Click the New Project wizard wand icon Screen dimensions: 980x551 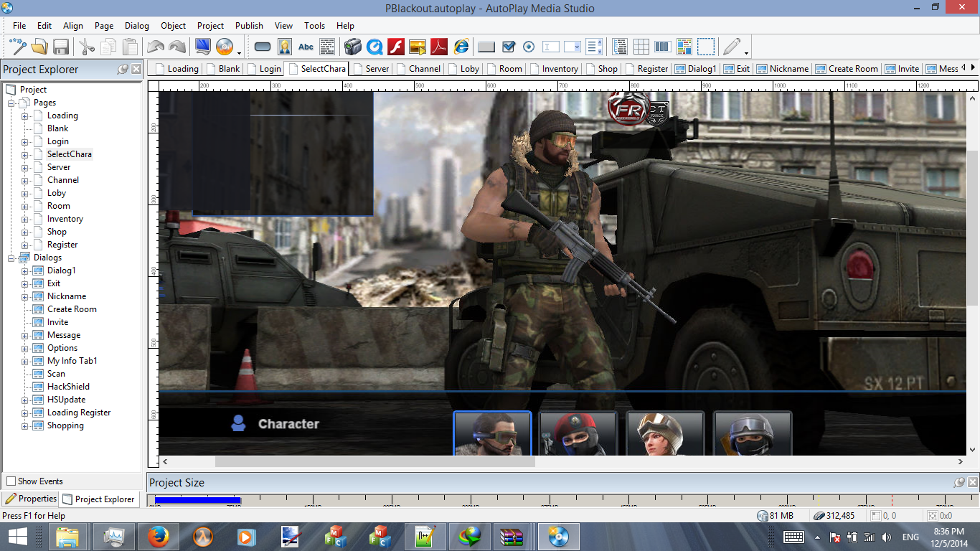tap(18, 47)
